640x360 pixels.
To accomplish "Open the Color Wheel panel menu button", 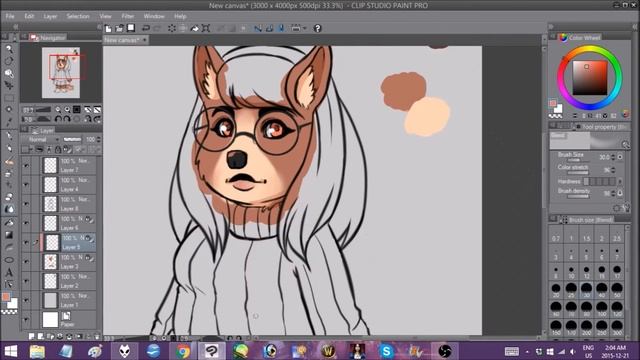I will (x=552, y=37).
